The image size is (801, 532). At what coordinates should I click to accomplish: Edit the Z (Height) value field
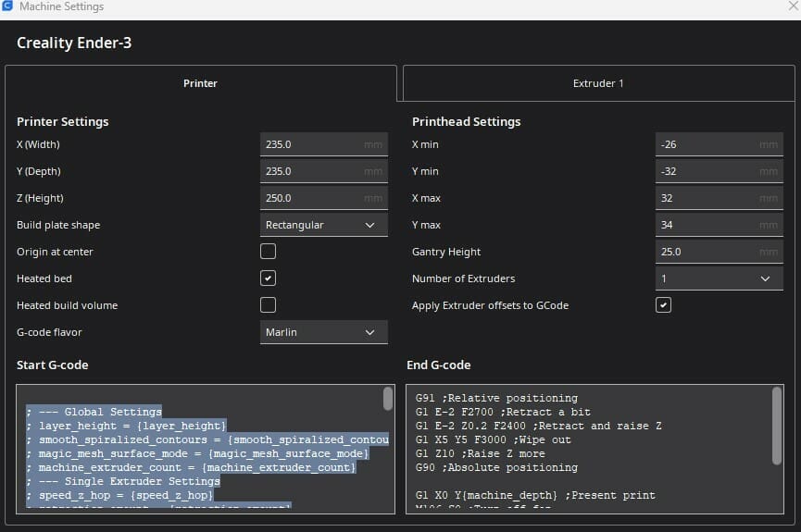(324, 198)
